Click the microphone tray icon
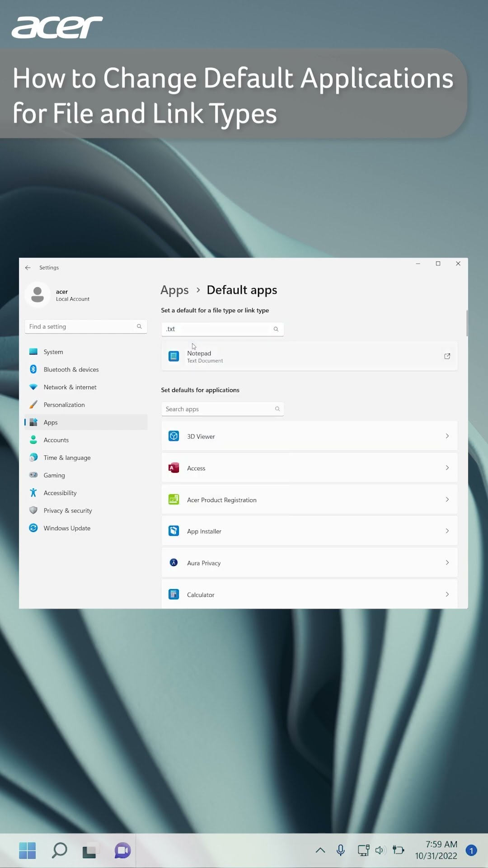 point(341,850)
